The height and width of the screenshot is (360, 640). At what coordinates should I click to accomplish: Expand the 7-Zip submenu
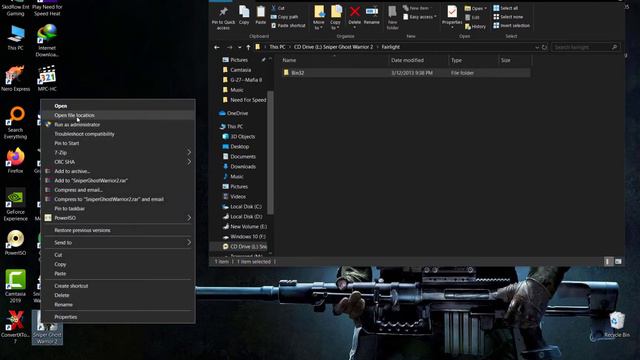pos(118,153)
